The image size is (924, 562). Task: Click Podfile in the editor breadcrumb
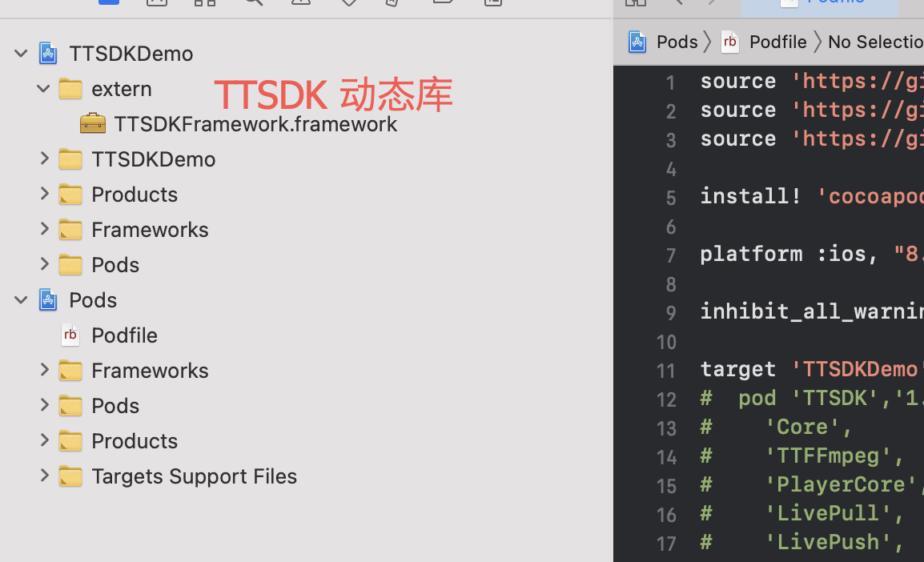(x=777, y=42)
